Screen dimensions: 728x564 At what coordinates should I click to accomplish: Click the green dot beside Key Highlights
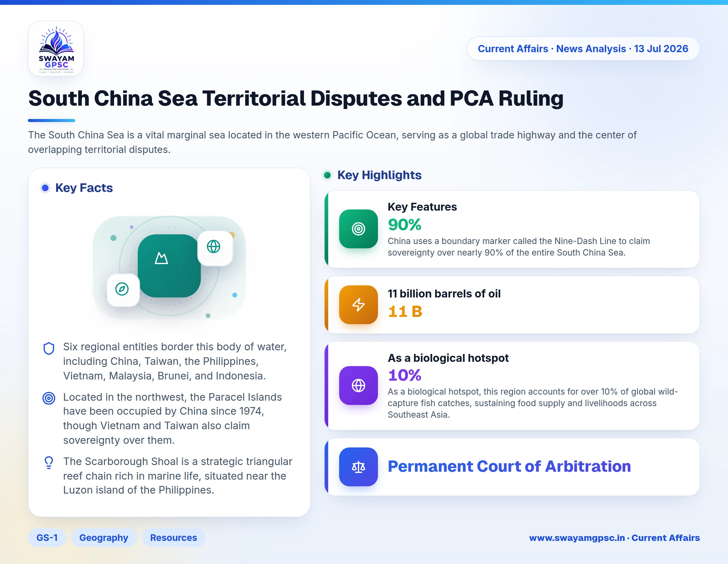point(327,175)
